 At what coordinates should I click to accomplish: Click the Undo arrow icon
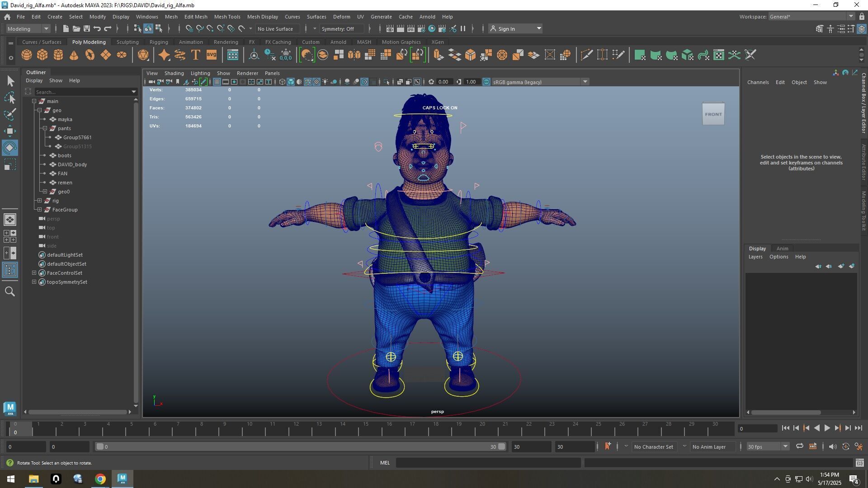97,28
